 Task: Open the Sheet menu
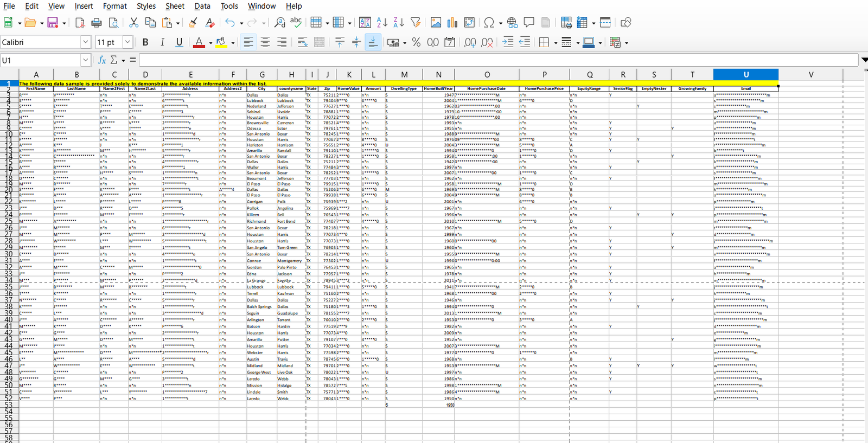click(x=175, y=6)
